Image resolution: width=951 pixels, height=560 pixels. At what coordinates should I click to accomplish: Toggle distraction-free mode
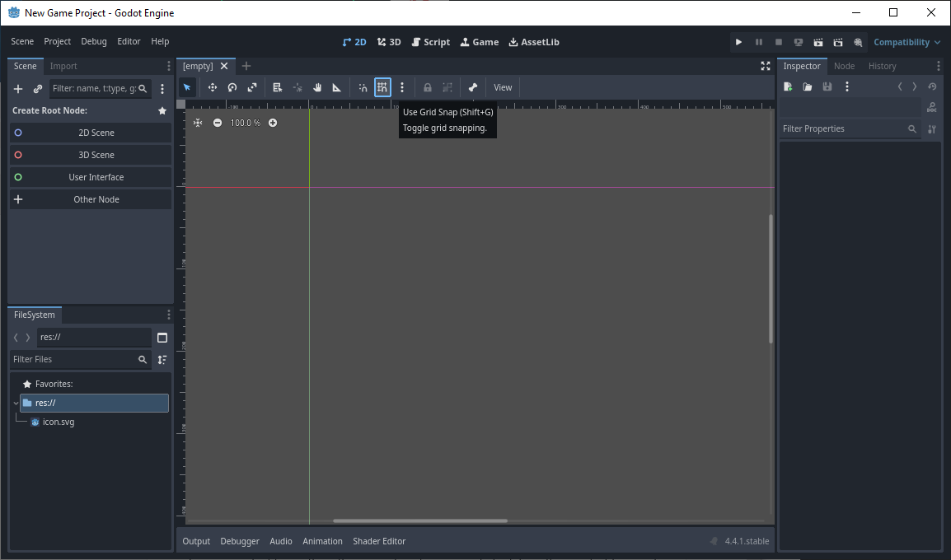(x=766, y=66)
